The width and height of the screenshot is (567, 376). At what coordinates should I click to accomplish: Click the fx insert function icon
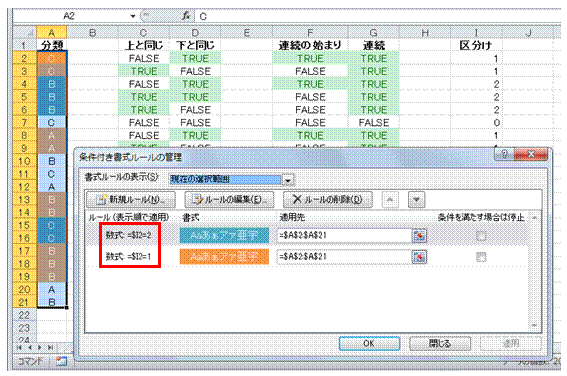(186, 16)
